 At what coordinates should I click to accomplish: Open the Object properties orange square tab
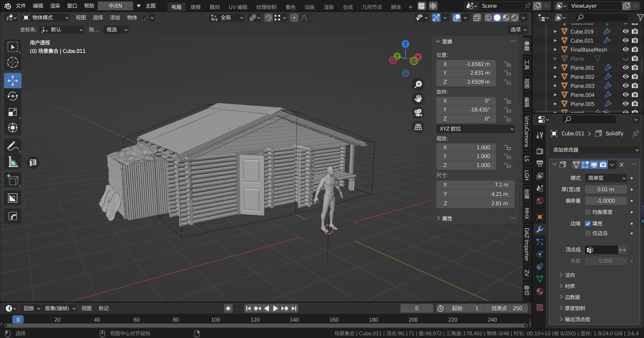click(540, 217)
